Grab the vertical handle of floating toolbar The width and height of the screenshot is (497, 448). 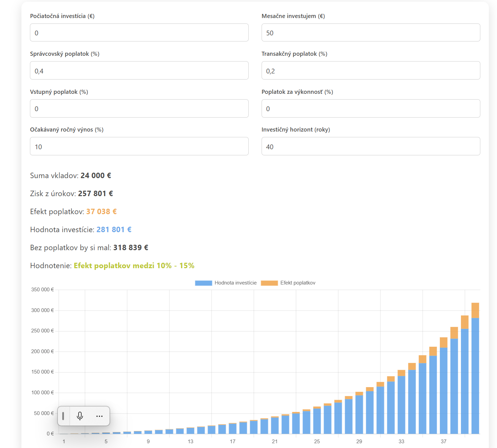(x=63, y=416)
